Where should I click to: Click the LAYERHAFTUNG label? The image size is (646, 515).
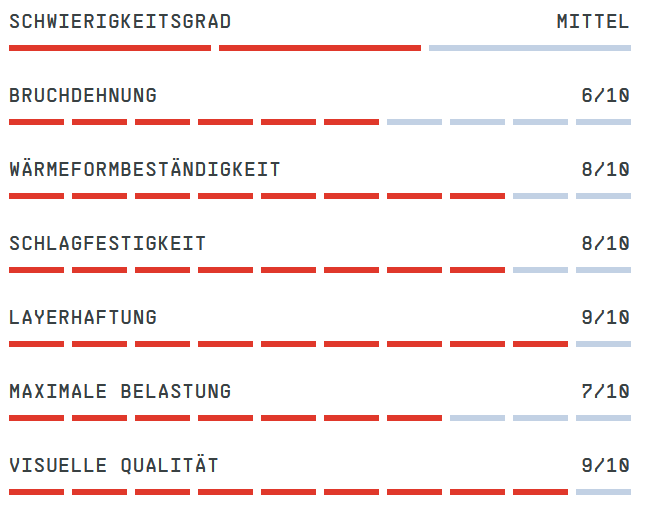click(83, 318)
